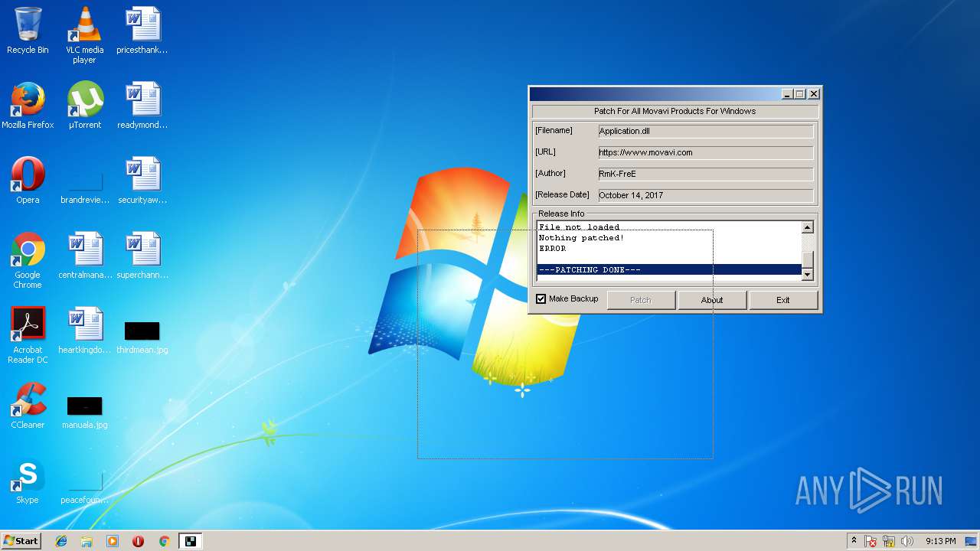The height and width of the screenshot is (551, 980).
Task: Open Windows Explorer folder in taskbar
Action: (x=87, y=541)
